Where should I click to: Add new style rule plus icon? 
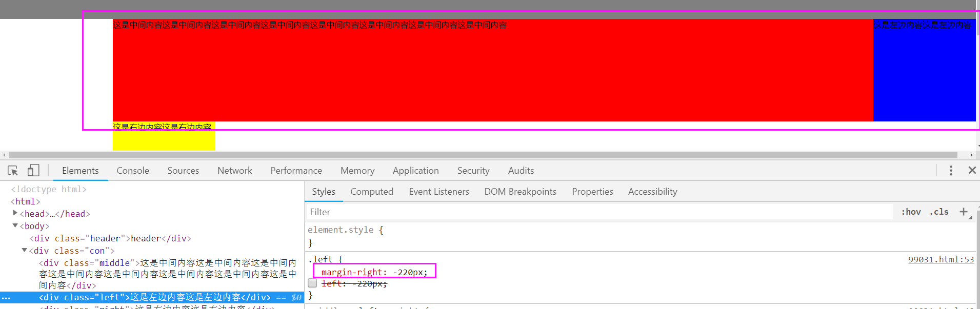(x=964, y=212)
